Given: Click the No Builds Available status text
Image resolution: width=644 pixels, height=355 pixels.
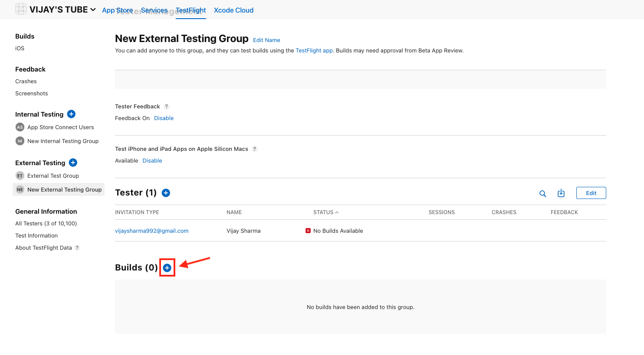Looking at the screenshot, I should 338,231.
